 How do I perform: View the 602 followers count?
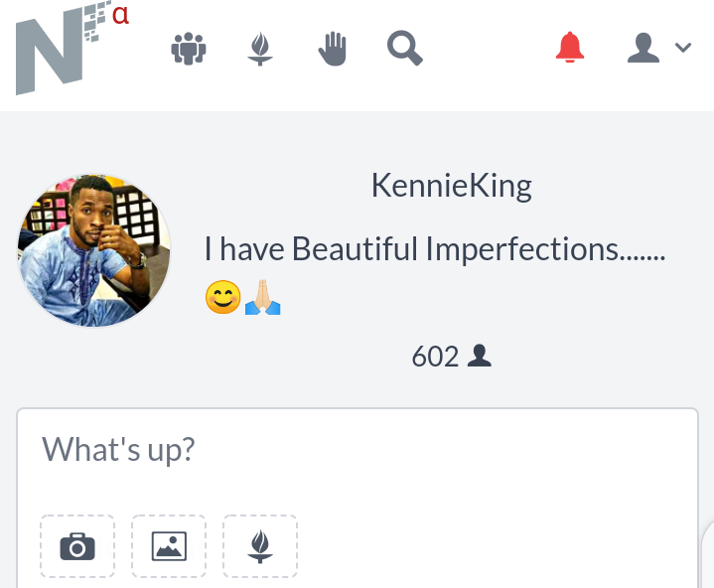[x=435, y=357]
